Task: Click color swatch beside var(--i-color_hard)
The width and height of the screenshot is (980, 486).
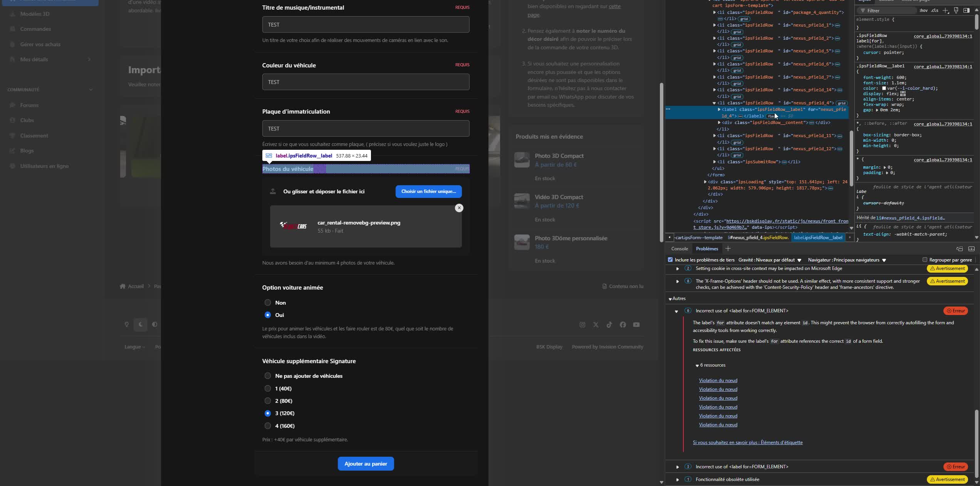Action: click(884, 88)
